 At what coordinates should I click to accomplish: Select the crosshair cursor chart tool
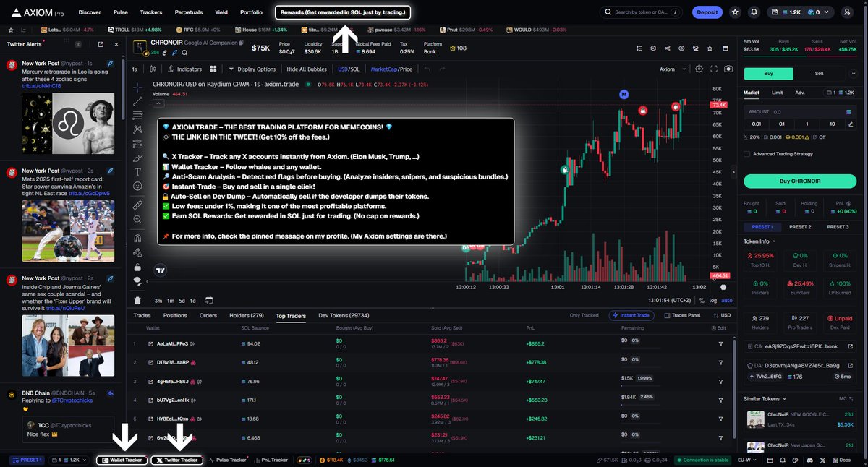pyautogui.click(x=137, y=86)
